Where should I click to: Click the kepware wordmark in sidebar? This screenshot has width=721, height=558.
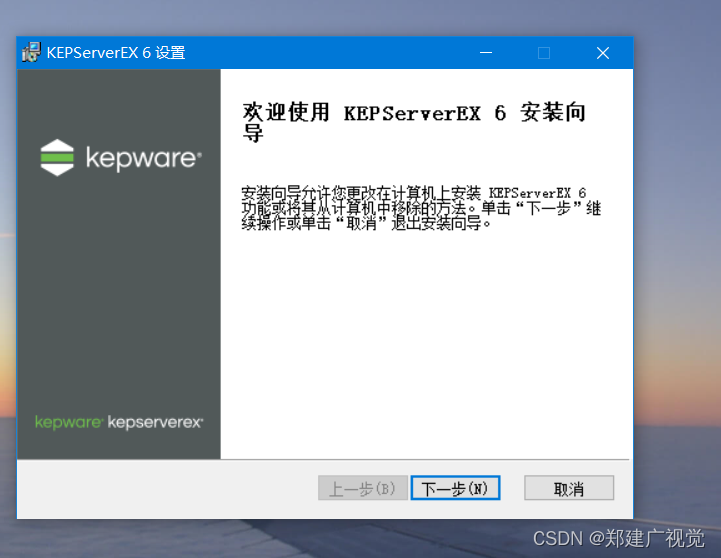[x=144, y=159]
